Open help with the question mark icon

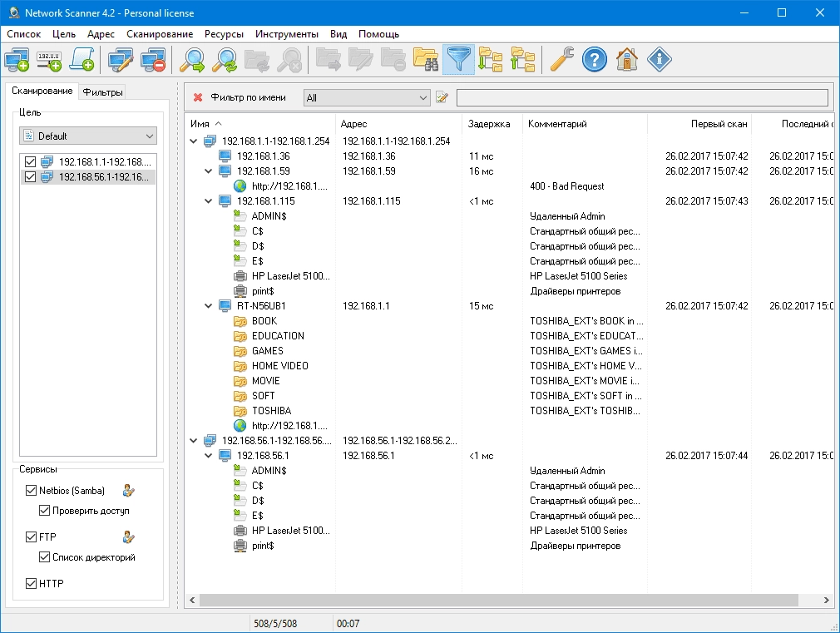click(594, 60)
